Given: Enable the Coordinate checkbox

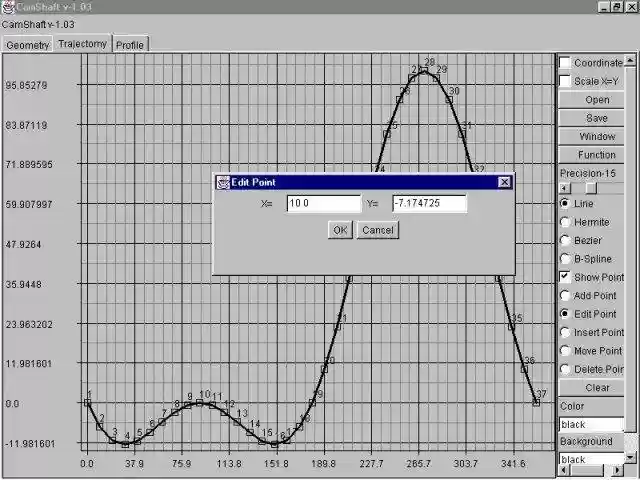Looking at the screenshot, I should pos(565,63).
